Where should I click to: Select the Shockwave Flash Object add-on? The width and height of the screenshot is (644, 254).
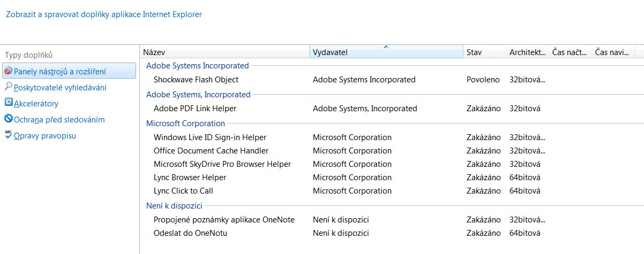(x=196, y=80)
